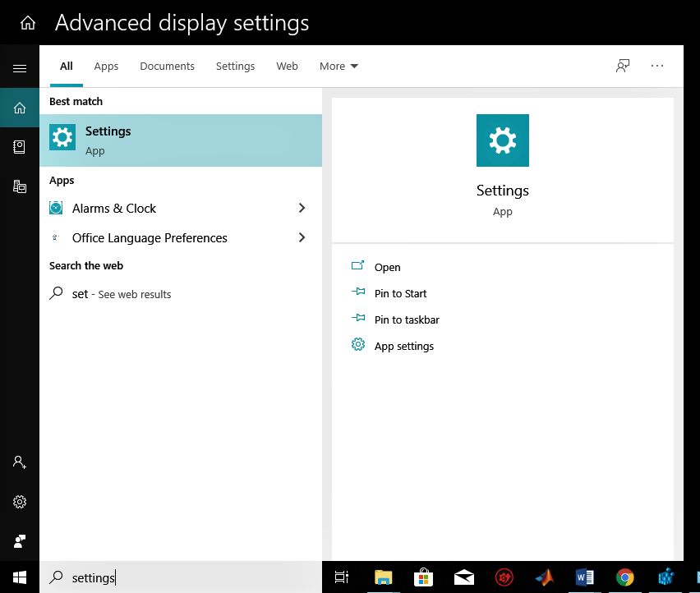Switch to the Documents tab

(x=168, y=66)
